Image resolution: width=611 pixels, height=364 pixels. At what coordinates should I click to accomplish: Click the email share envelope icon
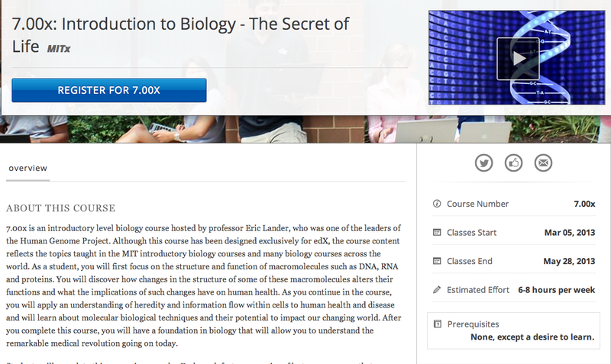(543, 163)
